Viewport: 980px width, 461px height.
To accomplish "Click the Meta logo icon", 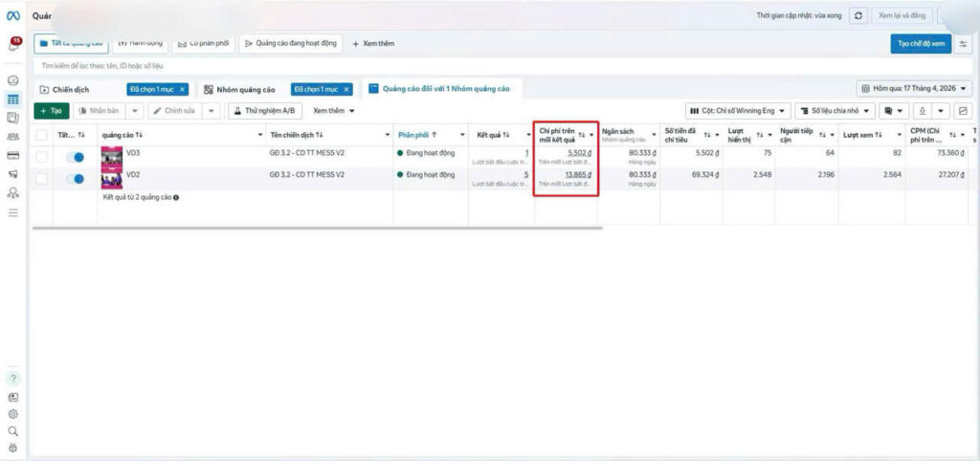I will coord(13,16).
